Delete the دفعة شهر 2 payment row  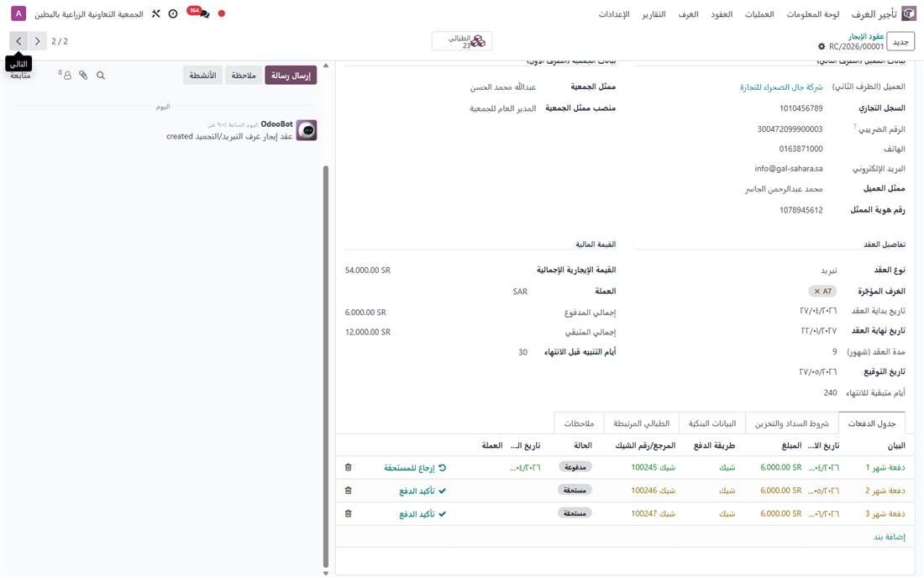349,491
